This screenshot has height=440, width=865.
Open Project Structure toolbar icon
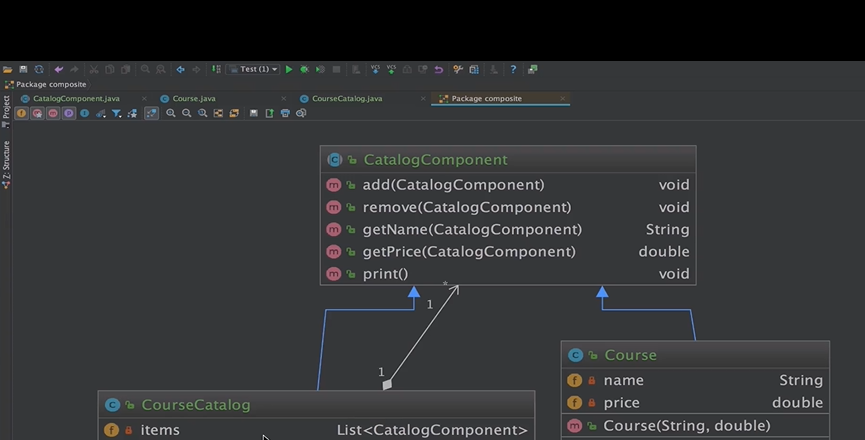474,69
